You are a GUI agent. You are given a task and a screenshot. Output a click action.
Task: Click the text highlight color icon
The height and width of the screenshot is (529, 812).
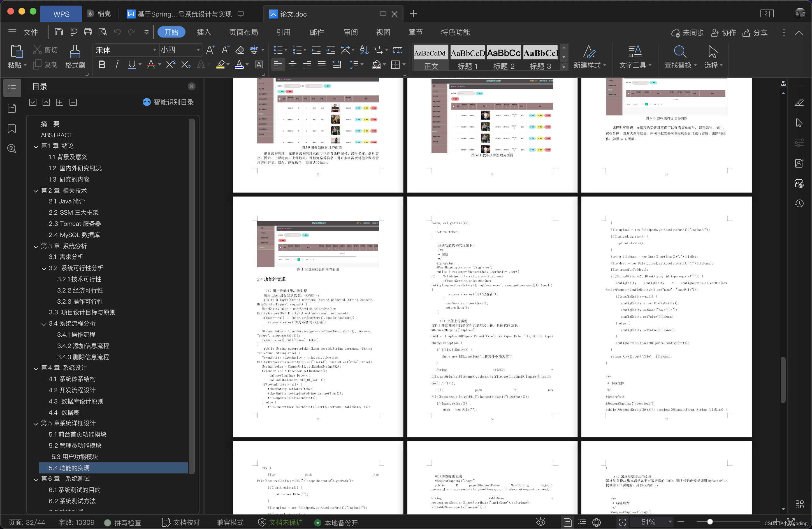click(221, 65)
